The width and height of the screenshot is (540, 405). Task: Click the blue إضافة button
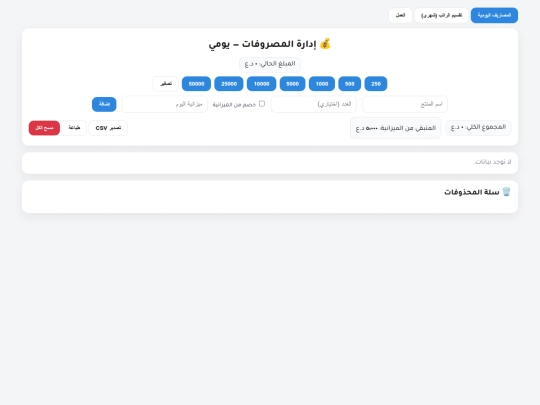coord(104,104)
